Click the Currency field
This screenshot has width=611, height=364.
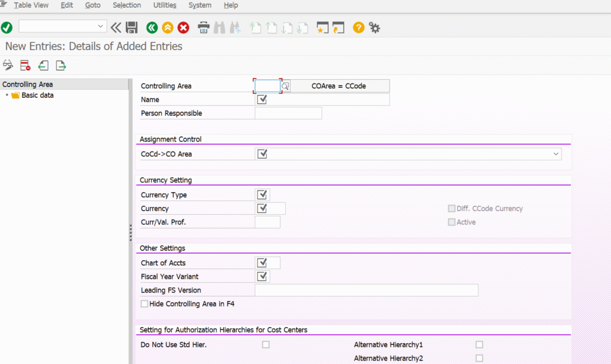[x=270, y=208]
